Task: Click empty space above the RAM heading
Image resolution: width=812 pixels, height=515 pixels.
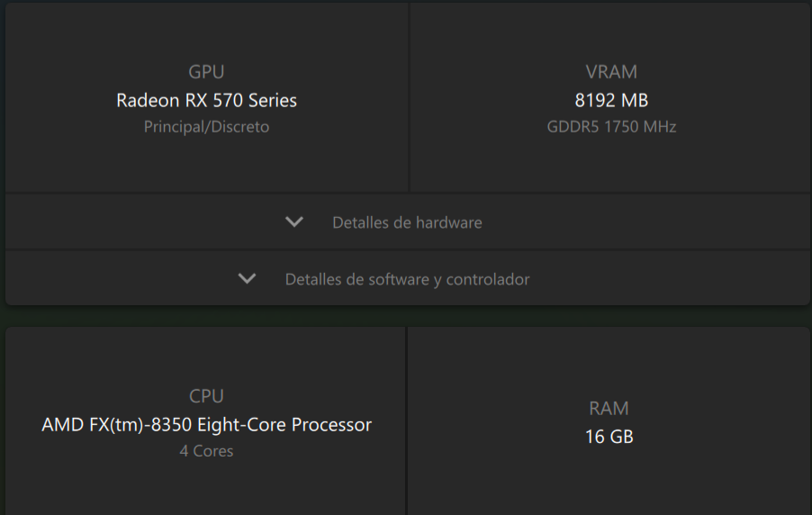Action: [x=609, y=365]
